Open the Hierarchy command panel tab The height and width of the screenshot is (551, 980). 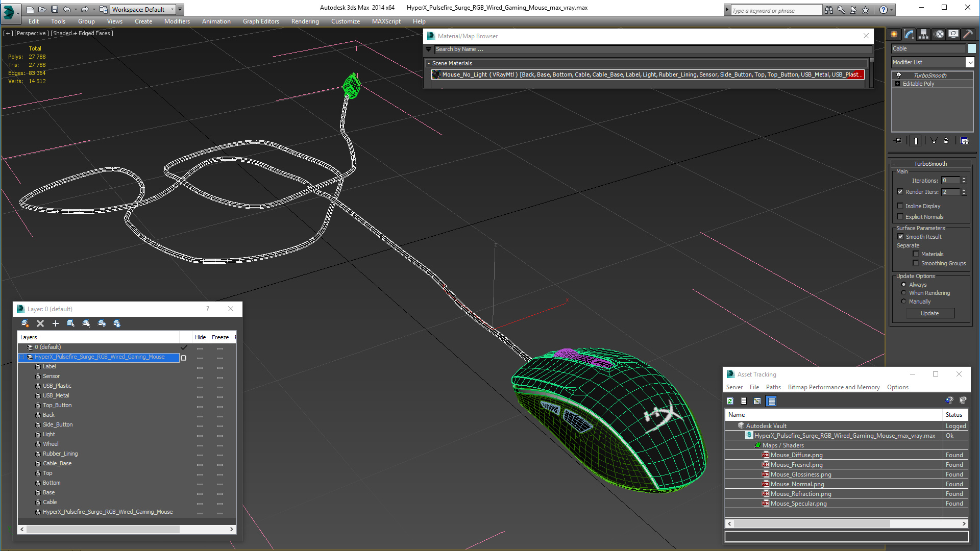(x=924, y=34)
